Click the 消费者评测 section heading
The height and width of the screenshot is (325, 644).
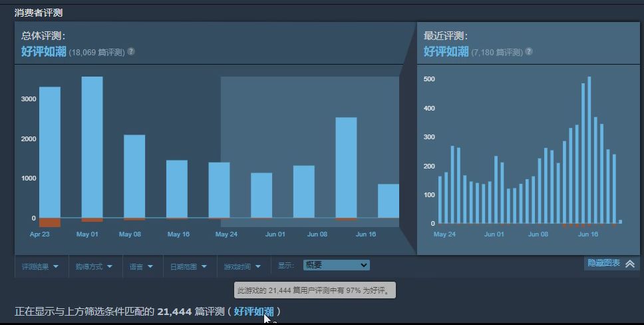(39, 13)
